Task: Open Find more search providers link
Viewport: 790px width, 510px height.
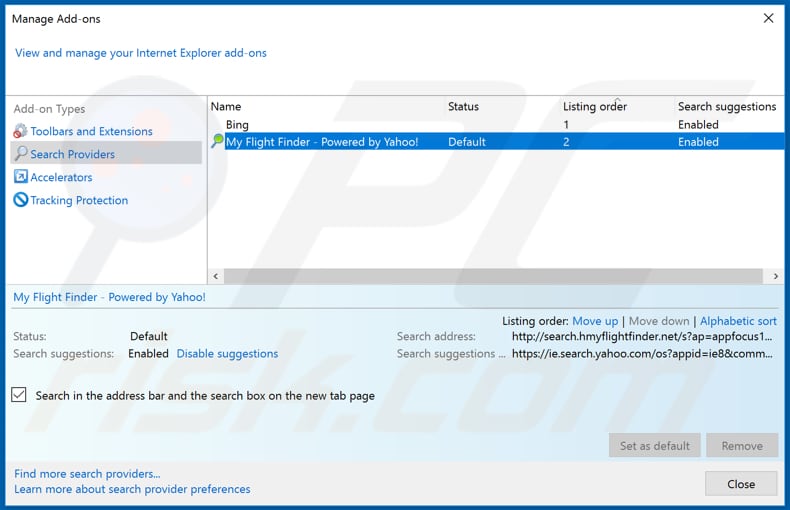Action: (x=87, y=474)
